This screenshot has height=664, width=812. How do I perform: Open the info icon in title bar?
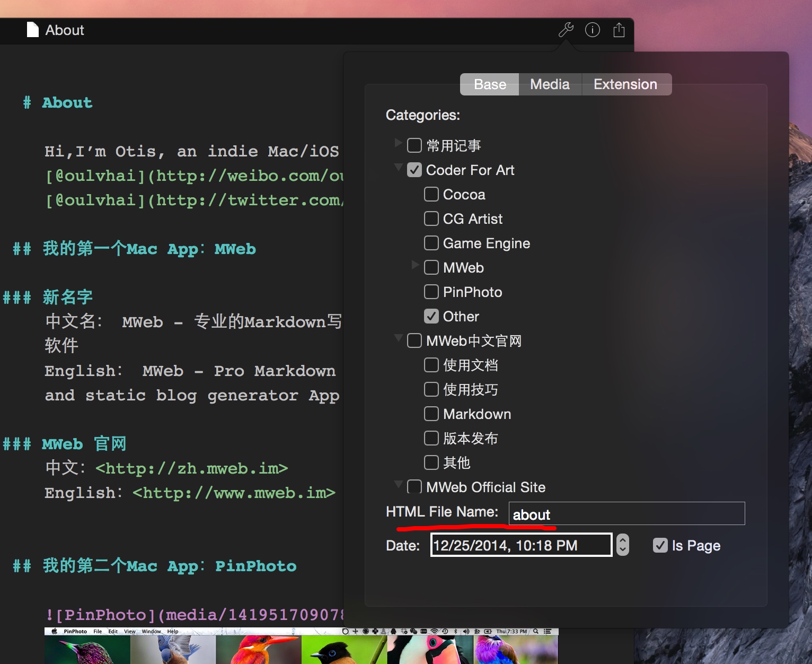point(593,30)
